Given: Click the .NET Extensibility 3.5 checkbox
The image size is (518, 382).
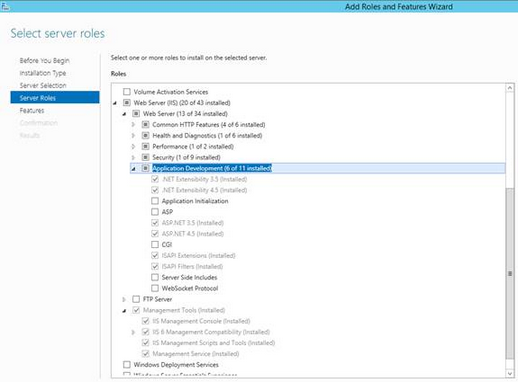Looking at the screenshot, I should tap(155, 179).
